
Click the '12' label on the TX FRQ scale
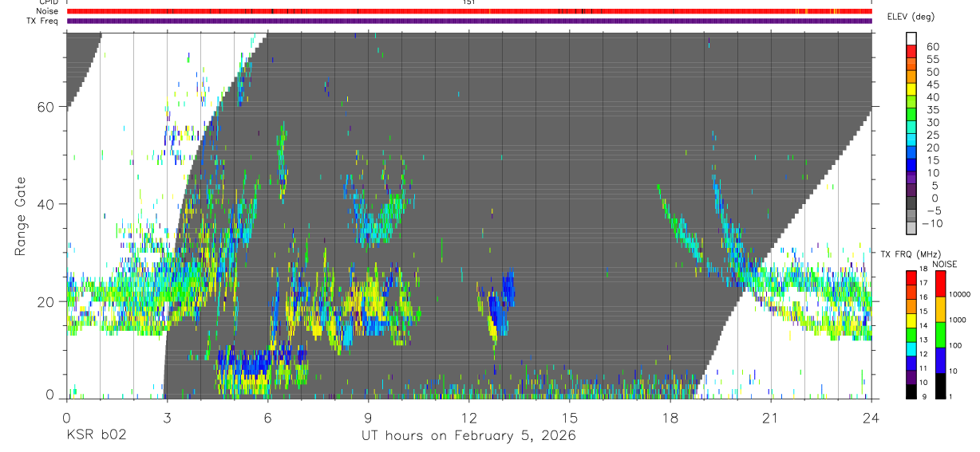pos(923,355)
